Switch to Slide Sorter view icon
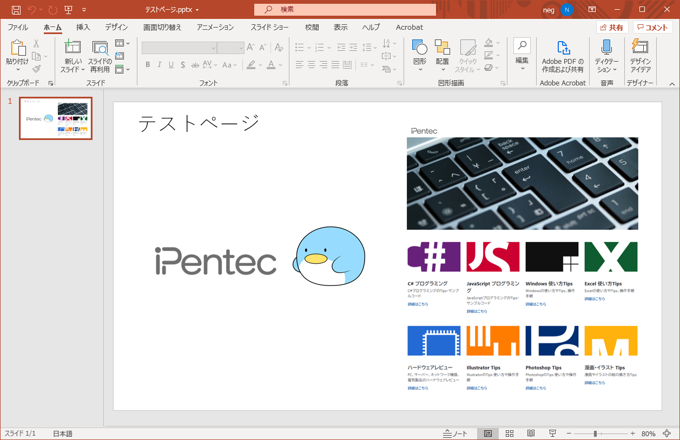The image size is (680, 440). [x=509, y=433]
